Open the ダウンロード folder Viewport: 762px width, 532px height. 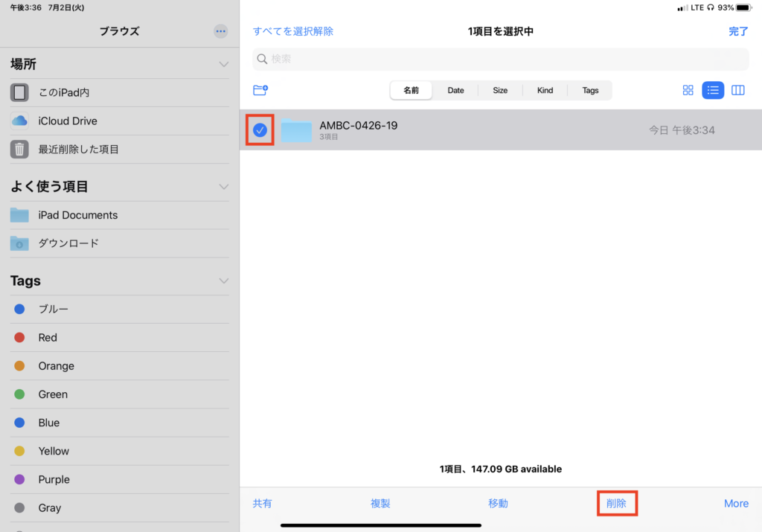(120, 243)
